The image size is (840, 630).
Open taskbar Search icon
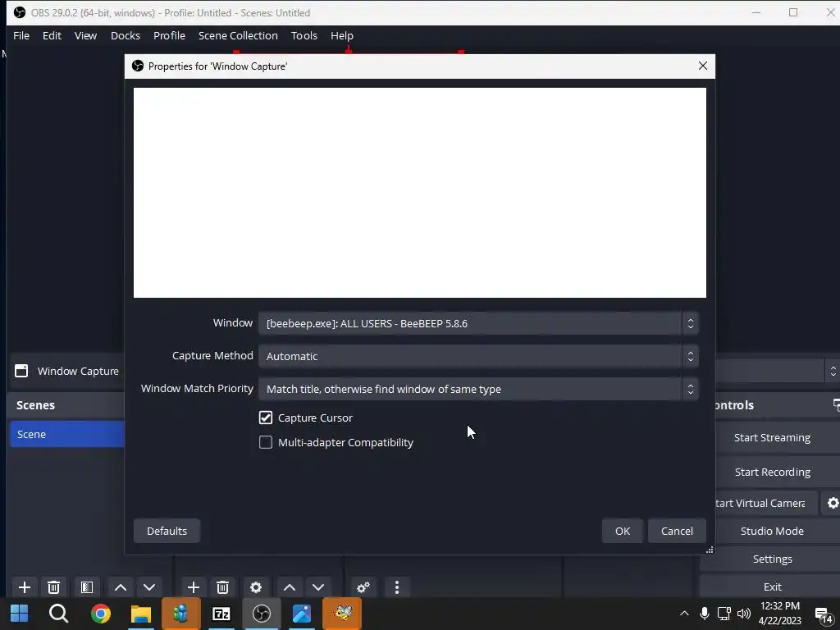58,614
